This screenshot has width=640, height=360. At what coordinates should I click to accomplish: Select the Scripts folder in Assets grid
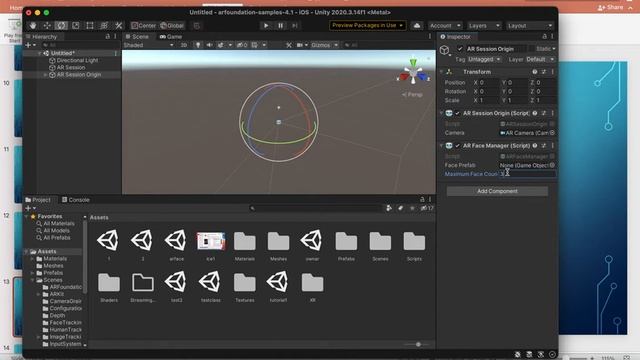click(414, 246)
